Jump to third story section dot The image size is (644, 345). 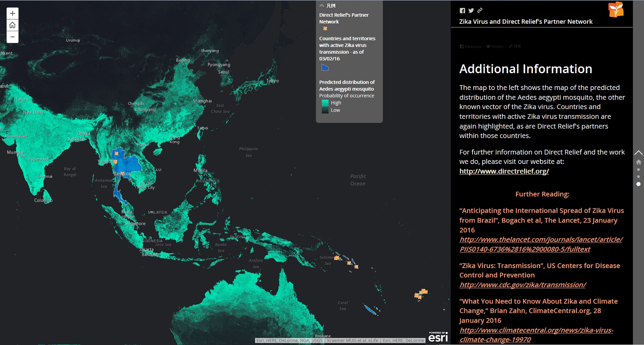coord(638,177)
